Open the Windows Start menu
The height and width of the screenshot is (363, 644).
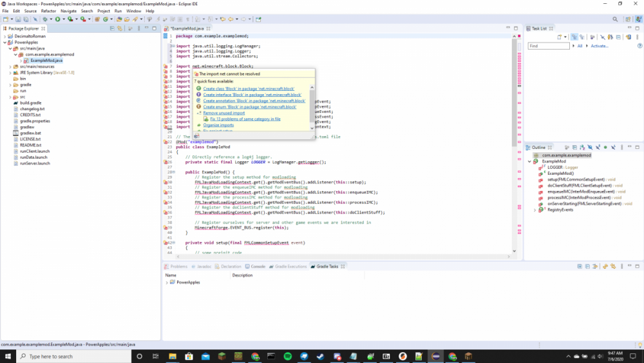[8, 356]
